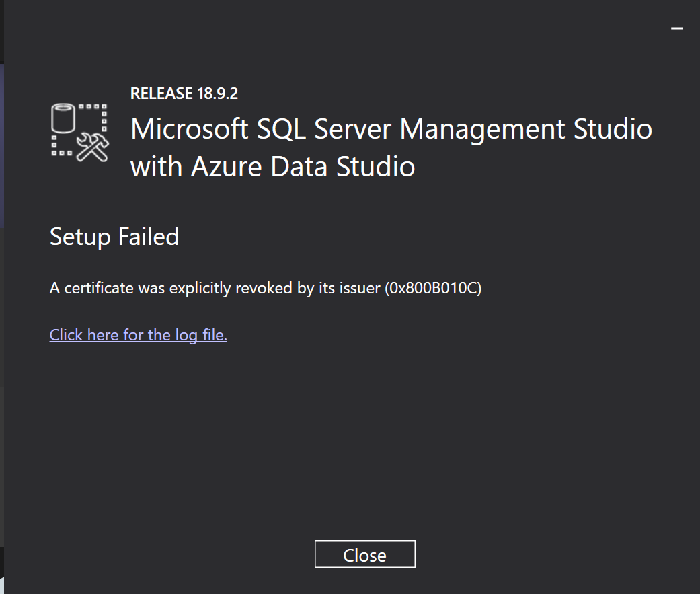700x594 pixels.
Task: Click the database cylinder in the logo
Action: 63,120
